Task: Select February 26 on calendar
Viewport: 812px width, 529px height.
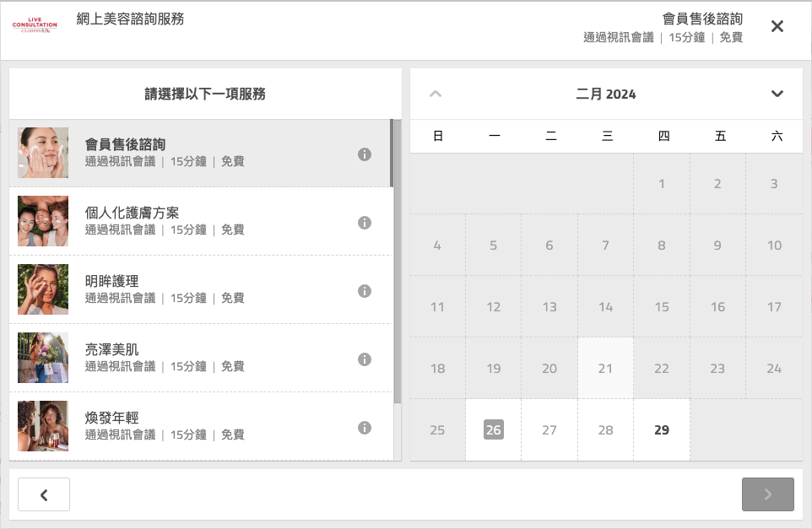Action: [x=494, y=429]
